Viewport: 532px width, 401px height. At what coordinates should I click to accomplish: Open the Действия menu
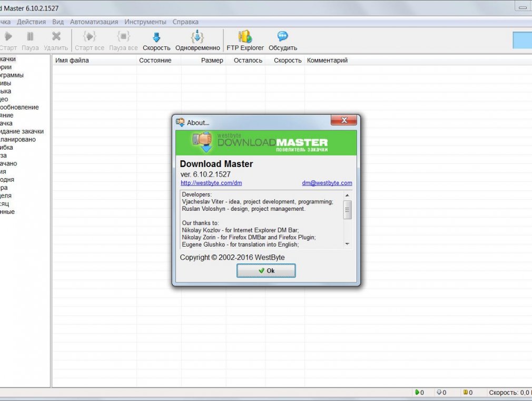(31, 22)
